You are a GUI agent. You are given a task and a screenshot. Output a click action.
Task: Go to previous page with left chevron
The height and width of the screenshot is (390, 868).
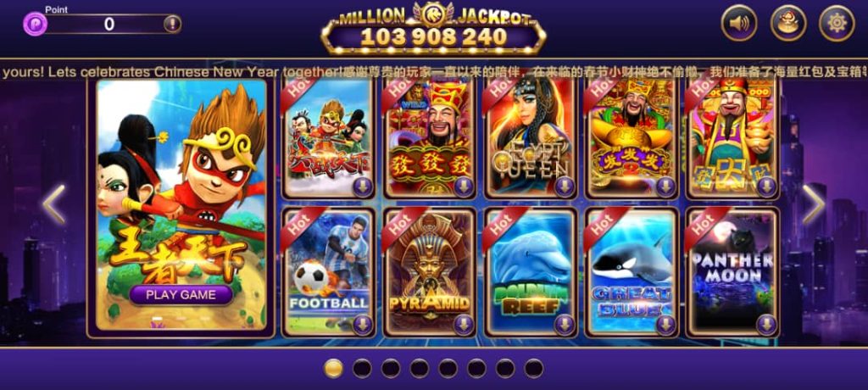pyautogui.click(x=54, y=204)
